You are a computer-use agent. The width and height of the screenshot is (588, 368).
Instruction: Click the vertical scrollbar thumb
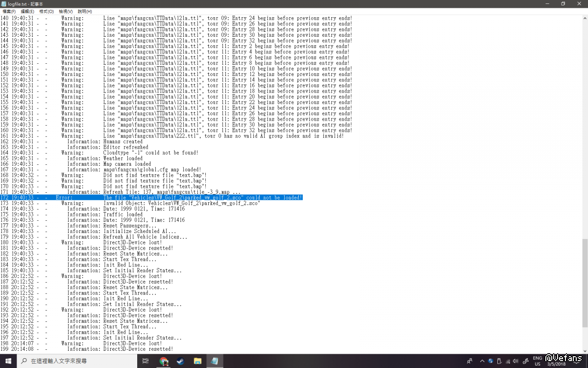click(585, 283)
